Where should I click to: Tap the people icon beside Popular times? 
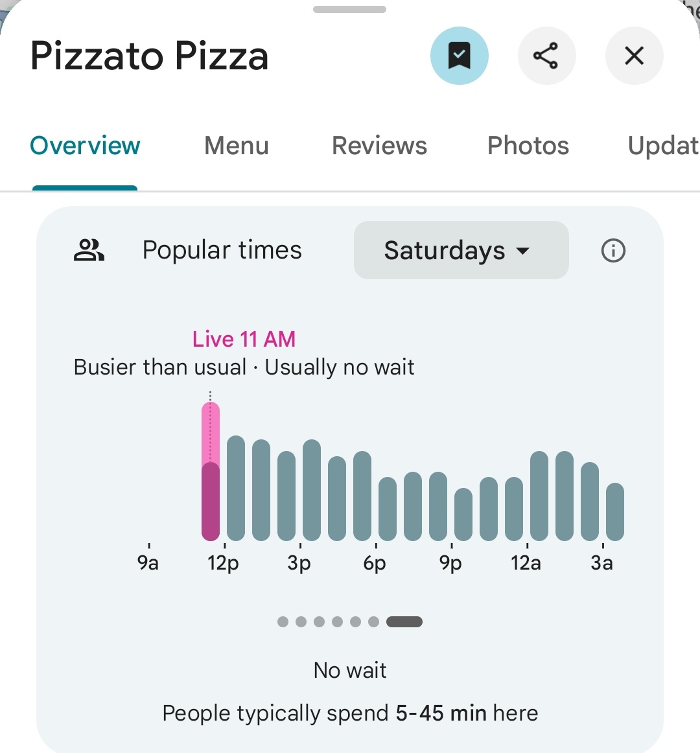pos(89,250)
